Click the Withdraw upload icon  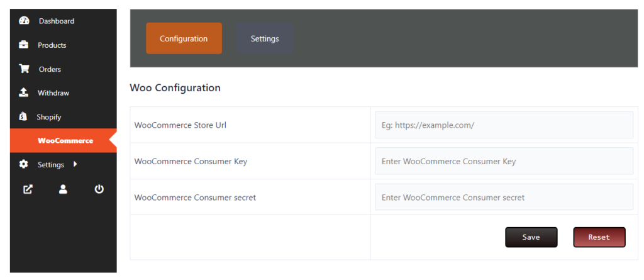(24, 92)
